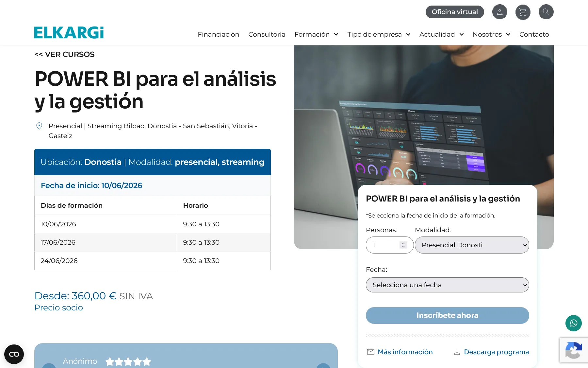Click the Anónimo reviewer name
Image resolution: width=588 pixels, height=368 pixels.
pyautogui.click(x=80, y=361)
